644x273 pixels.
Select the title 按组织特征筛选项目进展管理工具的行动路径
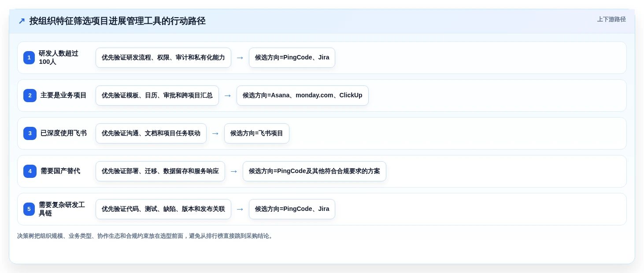[x=117, y=21]
